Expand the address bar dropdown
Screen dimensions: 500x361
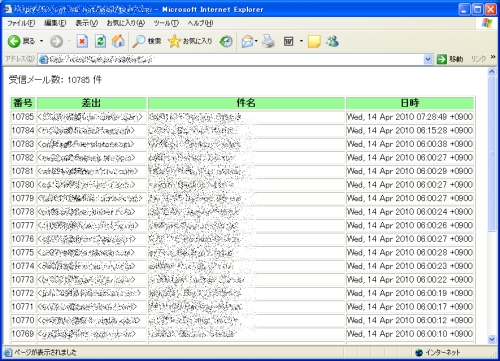tap(428, 59)
